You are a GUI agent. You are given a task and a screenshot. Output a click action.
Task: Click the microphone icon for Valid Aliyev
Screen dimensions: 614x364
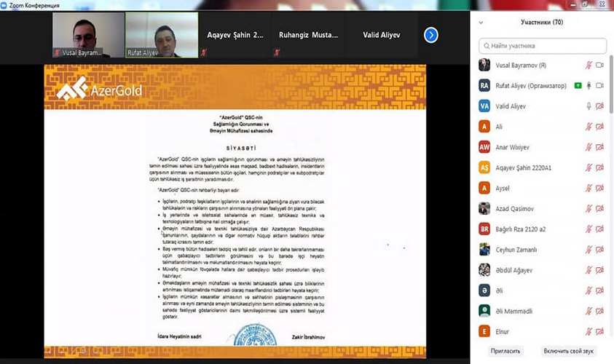click(589, 106)
